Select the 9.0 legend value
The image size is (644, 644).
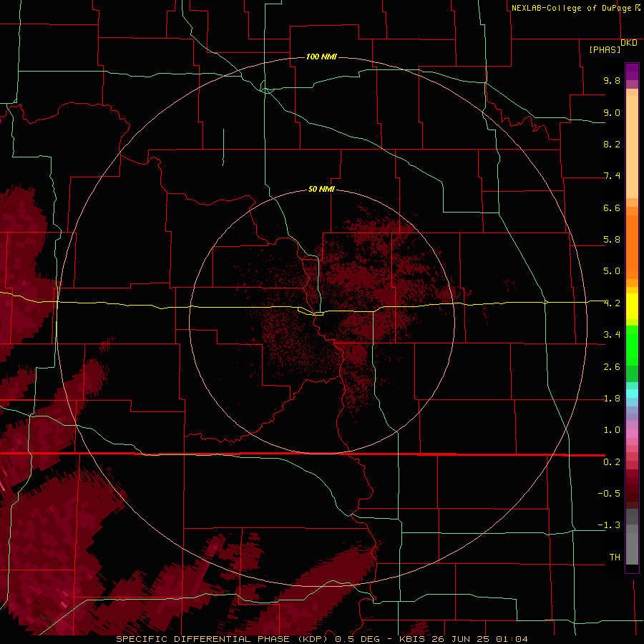click(x=612, y=112)
